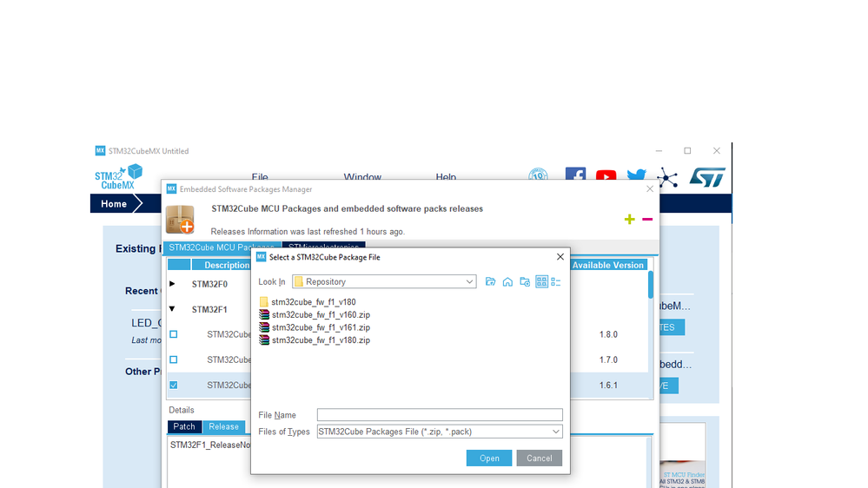Close the Select a STM32Cube Package File dialog

point(560,257)
